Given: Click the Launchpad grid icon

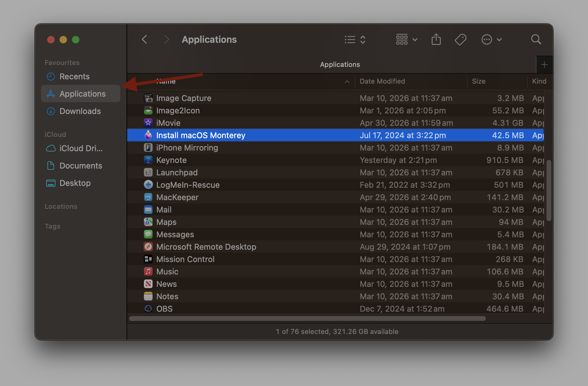Looking at the screenshot, I should pyautogui.click(x=148, y=173).
